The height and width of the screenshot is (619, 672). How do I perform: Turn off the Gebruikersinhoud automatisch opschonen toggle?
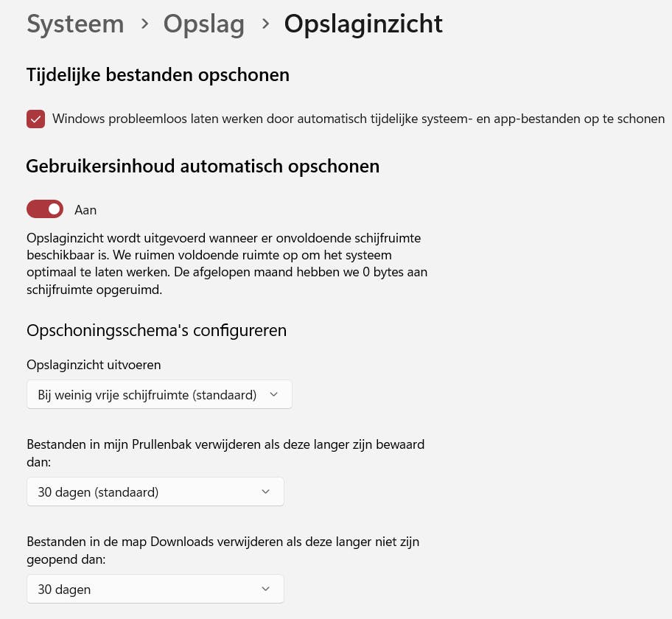pyautogui.click(x=45, y=209)
